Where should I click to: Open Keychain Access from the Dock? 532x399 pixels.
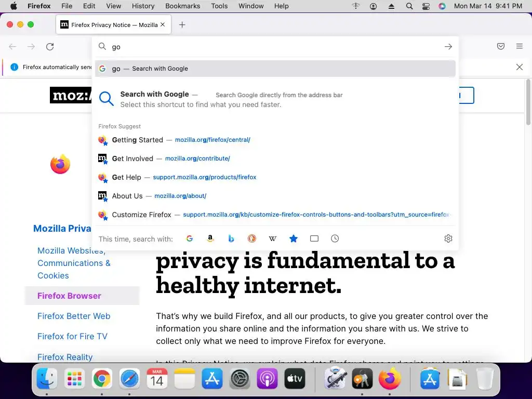click(362, 378)
